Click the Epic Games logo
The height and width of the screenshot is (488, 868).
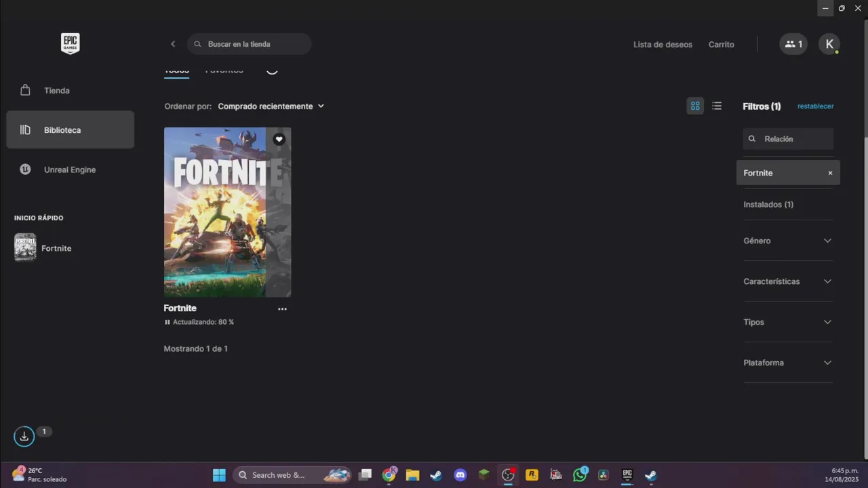click(x=70, y=44)
